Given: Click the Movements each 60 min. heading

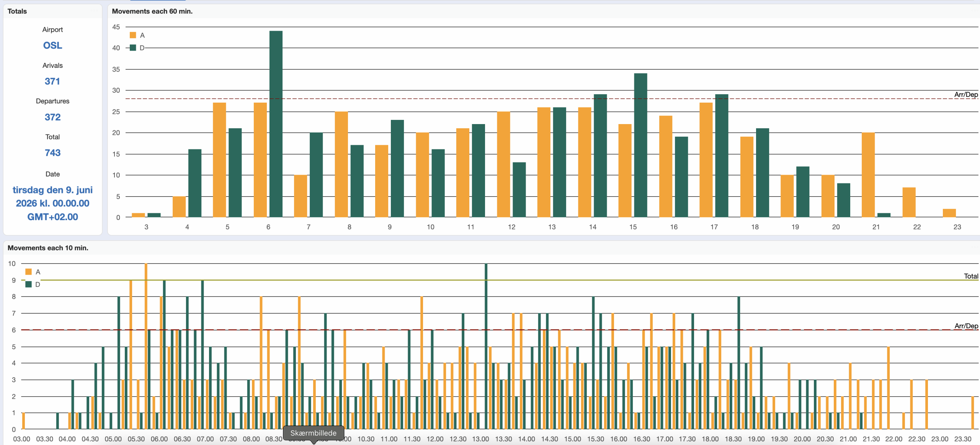Looking at the screenshot, I should (152, 11).
